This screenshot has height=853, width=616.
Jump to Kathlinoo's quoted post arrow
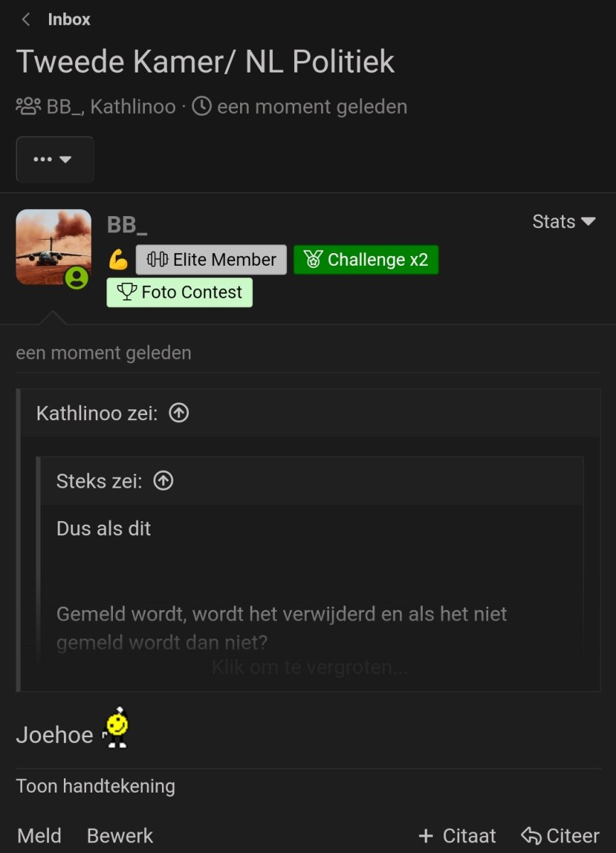[x=179, y=413]
